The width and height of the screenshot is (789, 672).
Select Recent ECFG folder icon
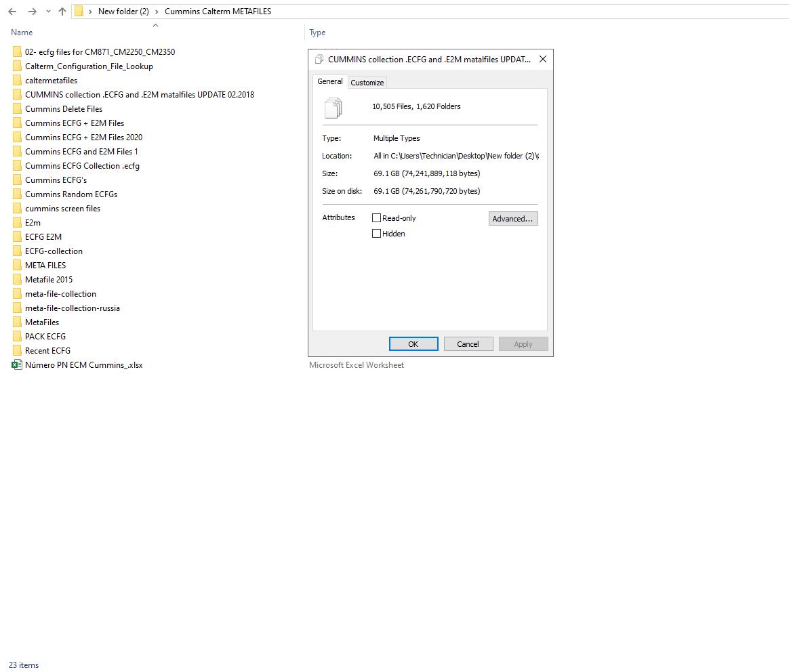(16, 351)
